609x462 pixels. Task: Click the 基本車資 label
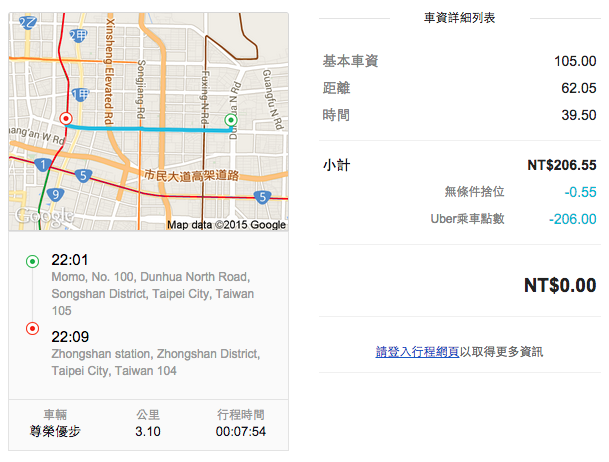350,61
